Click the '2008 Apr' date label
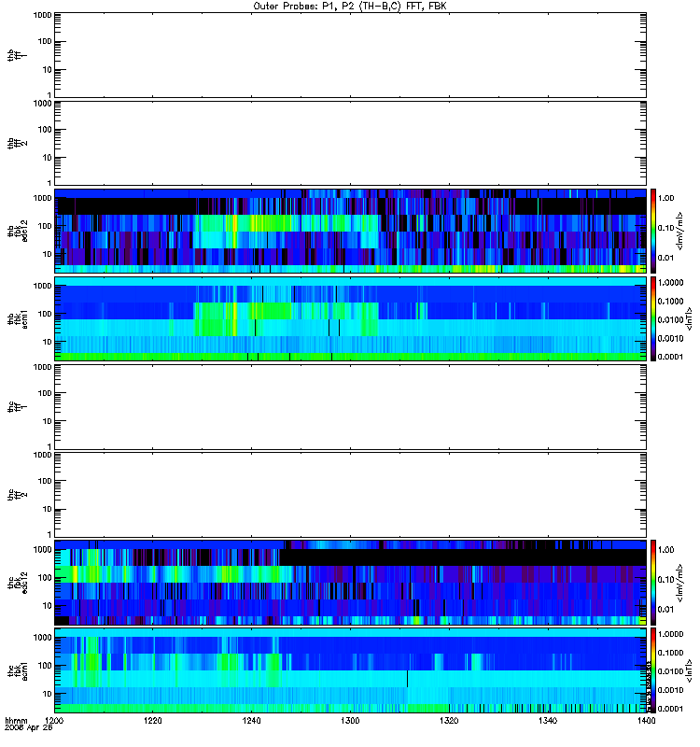700x747 pixels. coord(21,728)
